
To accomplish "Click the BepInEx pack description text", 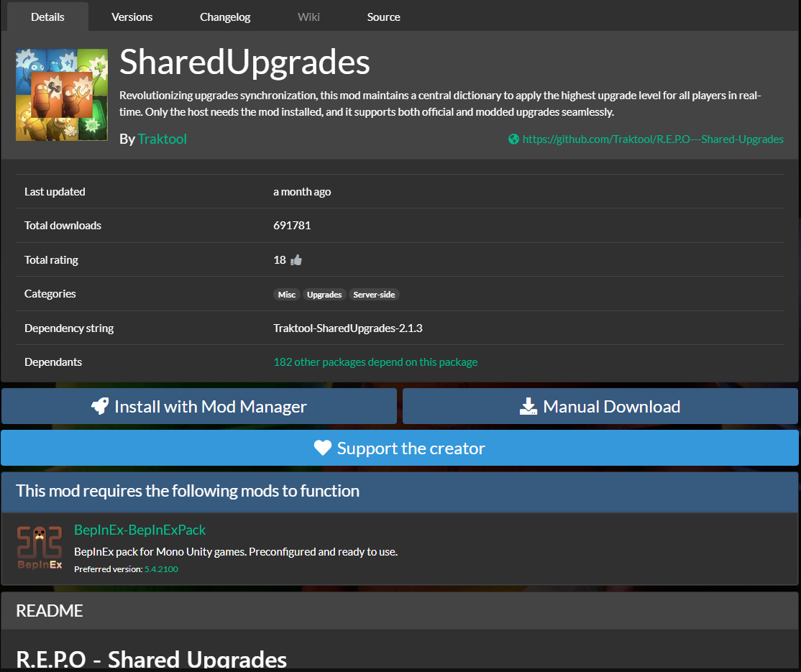I will 236,551.
